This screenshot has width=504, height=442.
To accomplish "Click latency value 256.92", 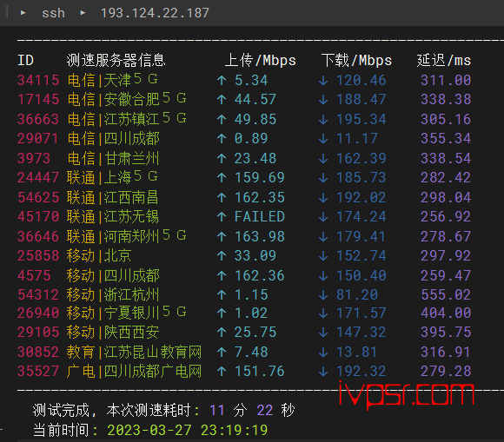I will [446, 216].
